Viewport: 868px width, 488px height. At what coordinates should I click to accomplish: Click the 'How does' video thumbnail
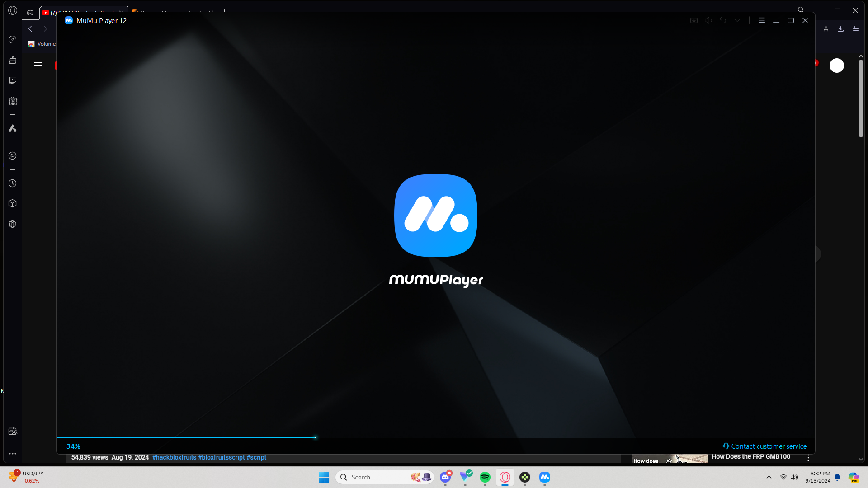(670, 459)
